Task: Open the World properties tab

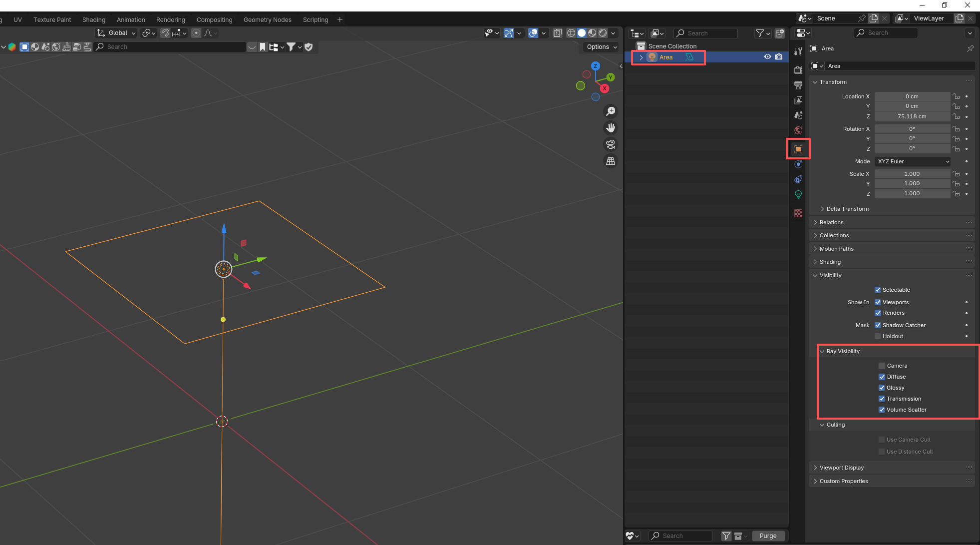Action: click(798, 130)
